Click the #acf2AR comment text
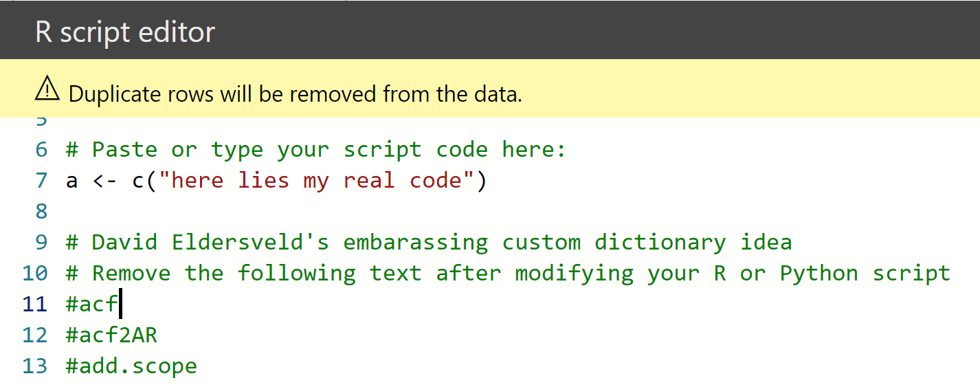The width and height of the screenshot is (980, 387). [111, 335]
